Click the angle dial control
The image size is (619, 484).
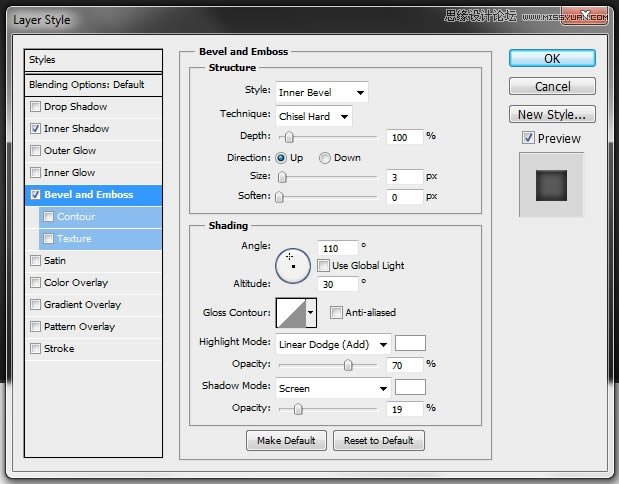[293, 266]
